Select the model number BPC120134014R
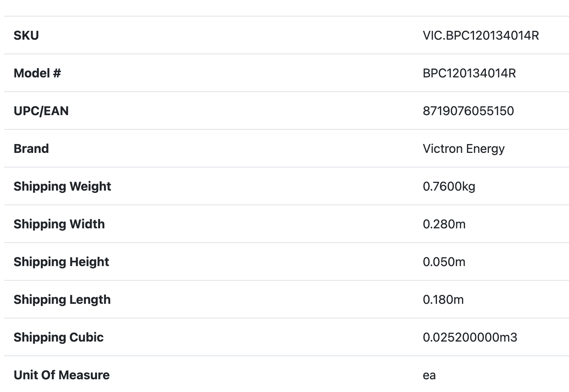 click(x=469, y=73)
